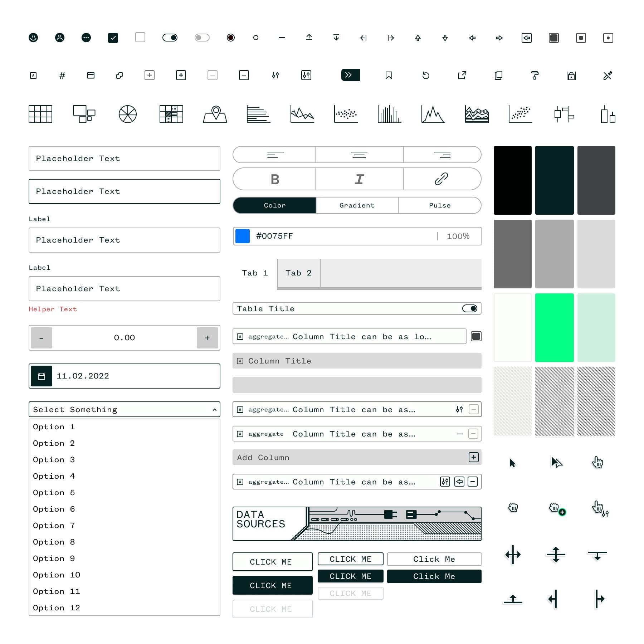Click the paint roller icon
The image size is (644, 644).
tap(535, 75)
